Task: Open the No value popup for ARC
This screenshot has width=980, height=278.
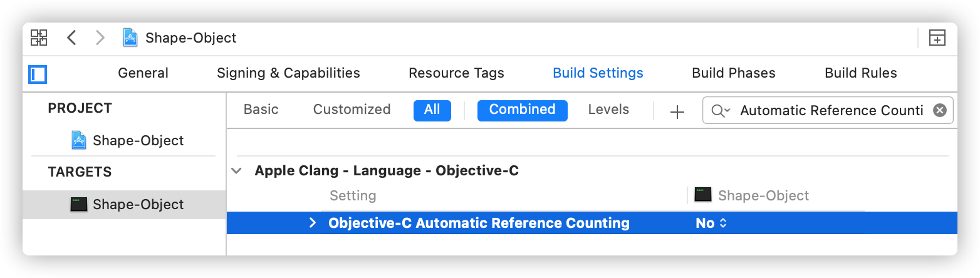Action: 711,223
